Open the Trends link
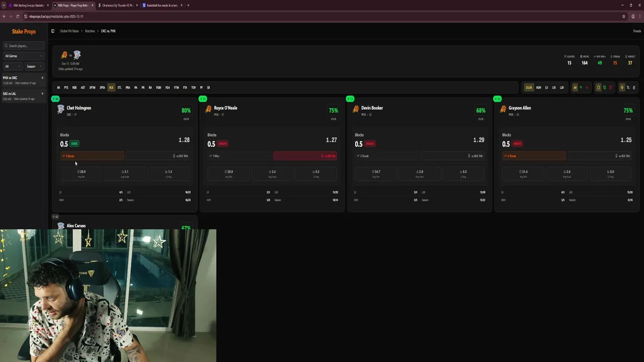Screen dimensions: 644x362 point(636,31)
